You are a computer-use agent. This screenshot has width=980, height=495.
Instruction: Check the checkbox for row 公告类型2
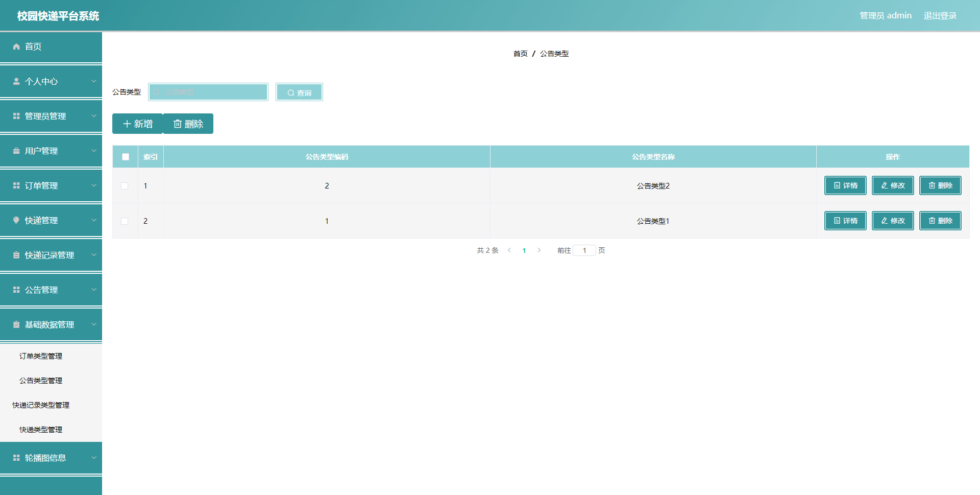click(x=125, y=186)
